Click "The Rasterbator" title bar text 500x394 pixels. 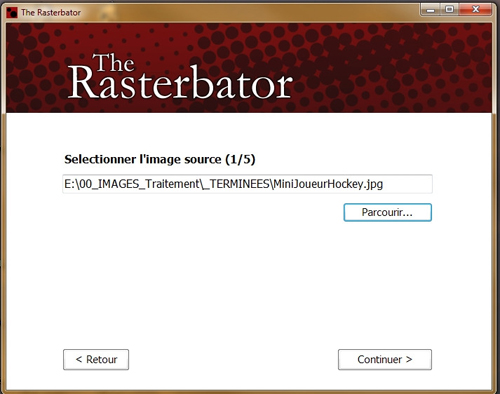click(x=51, y=13)
